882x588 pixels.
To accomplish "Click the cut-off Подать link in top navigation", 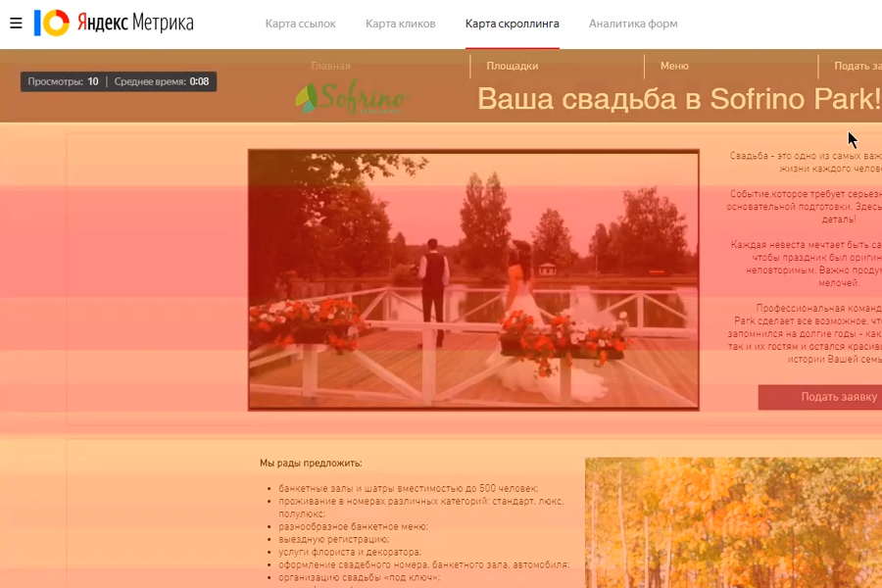I will (857, 67).
